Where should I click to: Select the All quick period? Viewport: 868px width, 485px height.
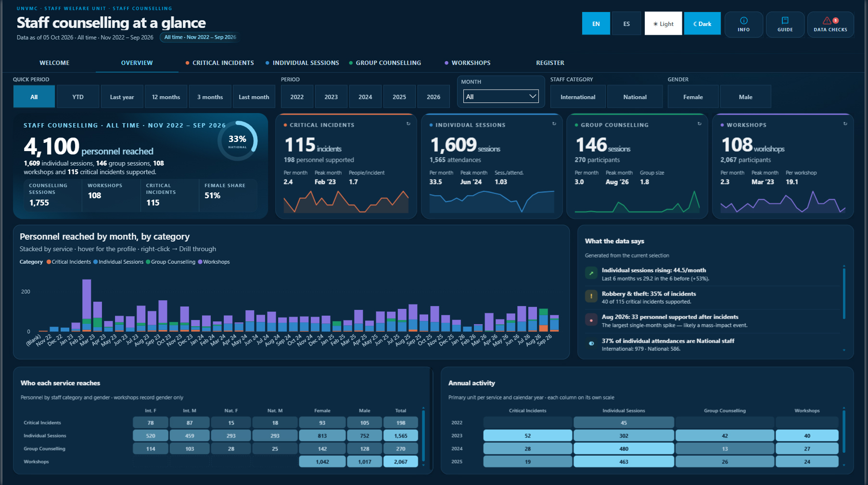34,97
